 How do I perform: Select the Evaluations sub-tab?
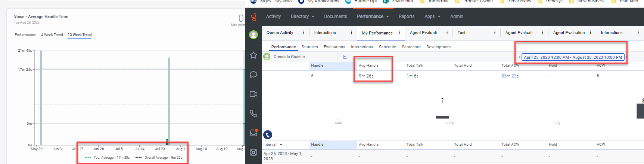point(334,47)
